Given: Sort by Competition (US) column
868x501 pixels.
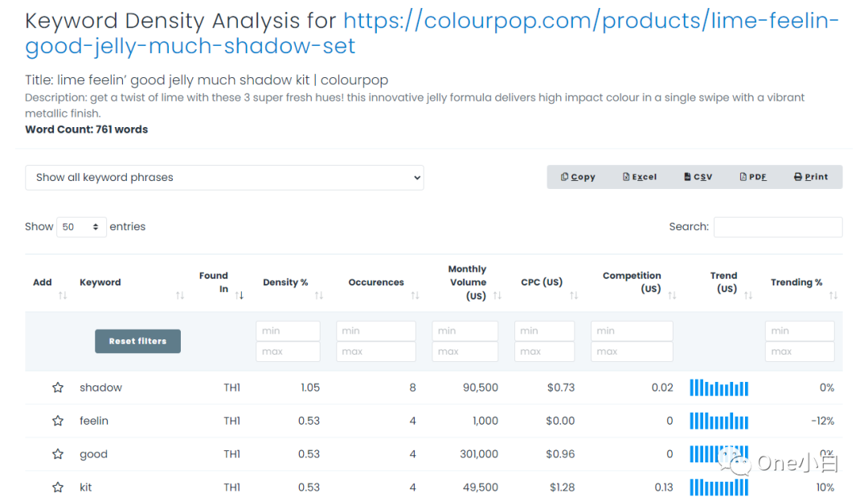Looking at the screenshot, I should (672, 296).
